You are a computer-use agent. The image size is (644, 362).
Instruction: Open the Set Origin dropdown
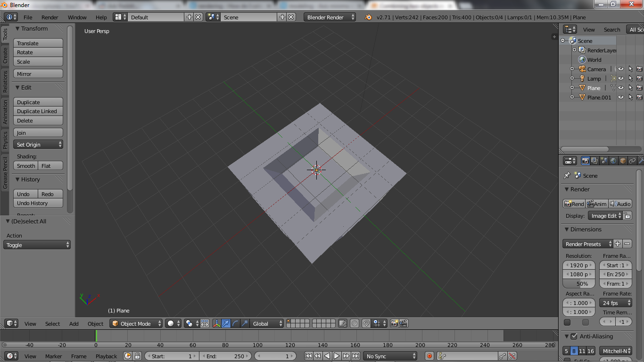(38, 144)
